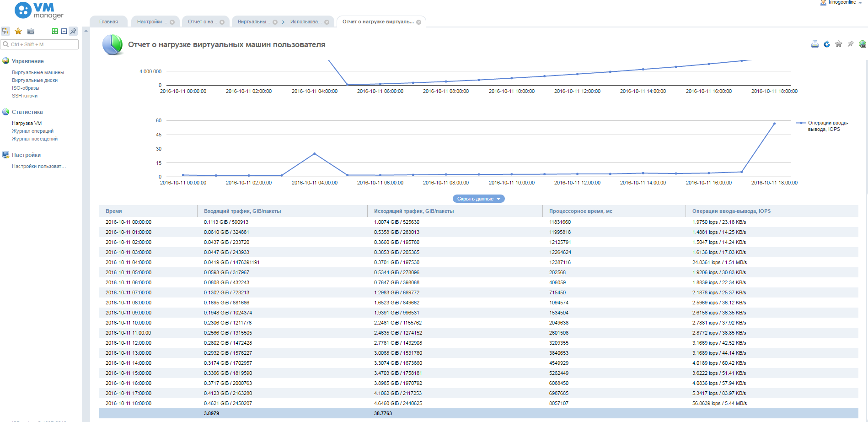Open Виртуальные диски in sidebar

[x=35, y=80]
